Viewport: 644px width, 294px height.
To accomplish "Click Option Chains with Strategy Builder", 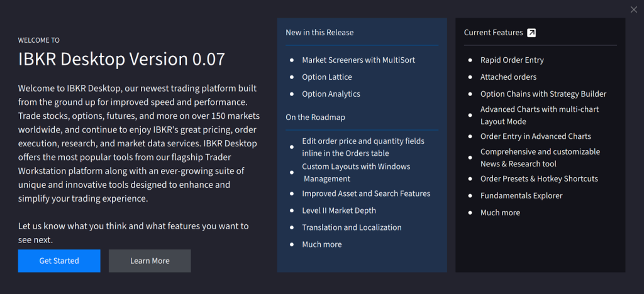I will click(543, 94).
